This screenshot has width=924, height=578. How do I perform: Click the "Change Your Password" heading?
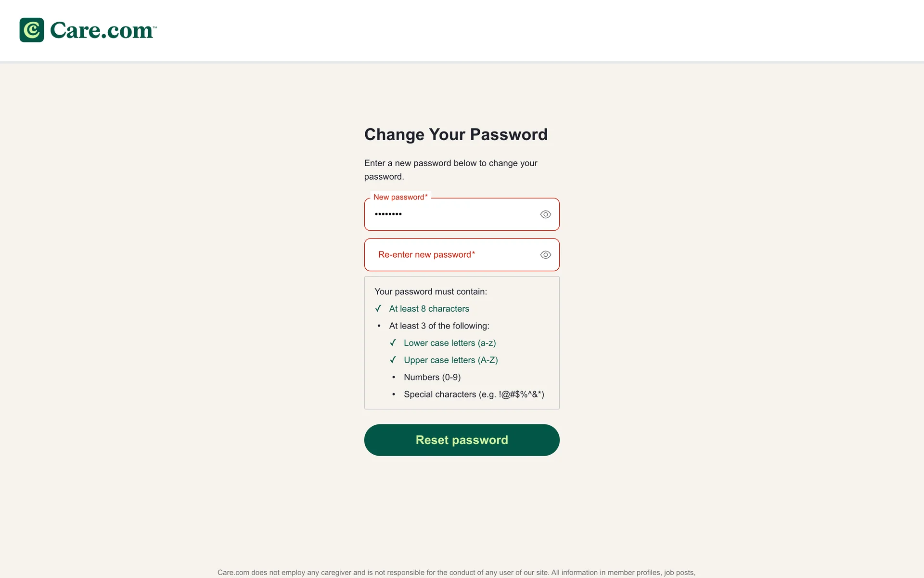(456, 134)
